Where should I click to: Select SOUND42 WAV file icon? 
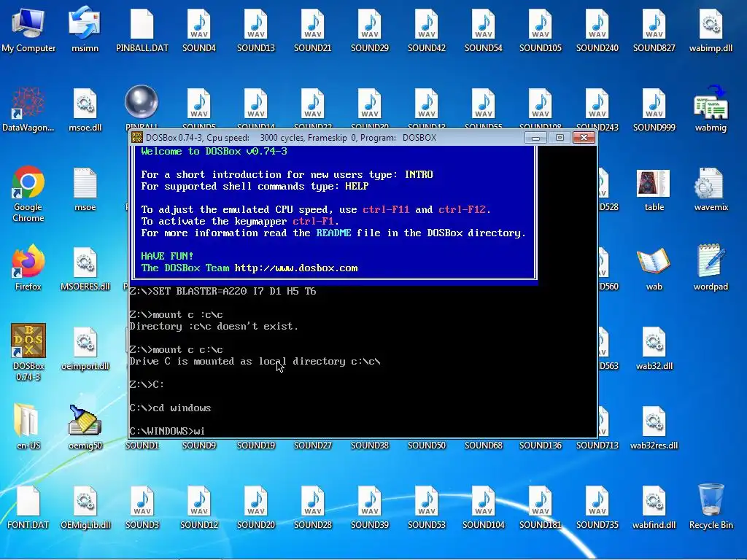pos(426,25)
